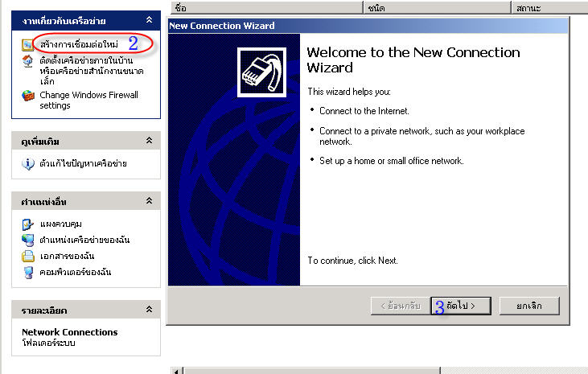Click the My Documents folder icon
This screenshot has height=374, width=588.
[x=27, y=257]
